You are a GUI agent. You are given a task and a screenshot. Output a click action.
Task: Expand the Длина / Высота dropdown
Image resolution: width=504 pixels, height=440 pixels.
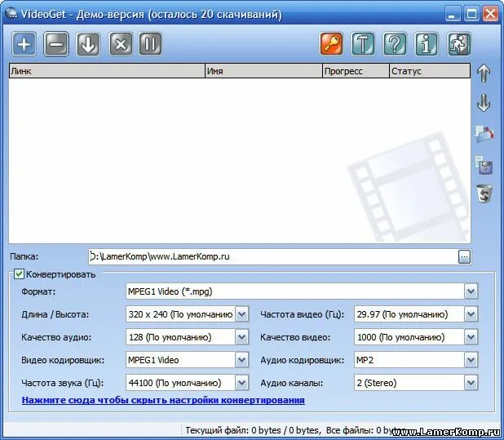click(x=242, y=314)
